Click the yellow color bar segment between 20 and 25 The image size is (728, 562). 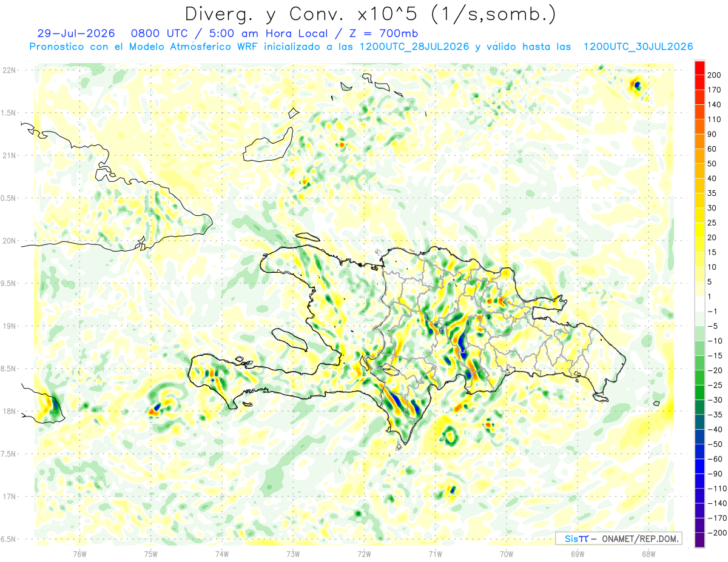pyautogui.click(x=699, y=230)
